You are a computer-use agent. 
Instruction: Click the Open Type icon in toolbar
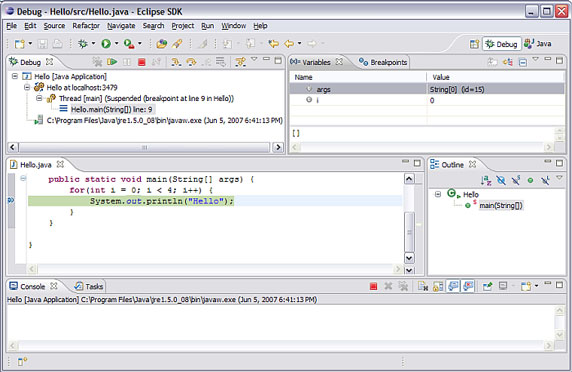pyautogui.click(x=162, y=44)
